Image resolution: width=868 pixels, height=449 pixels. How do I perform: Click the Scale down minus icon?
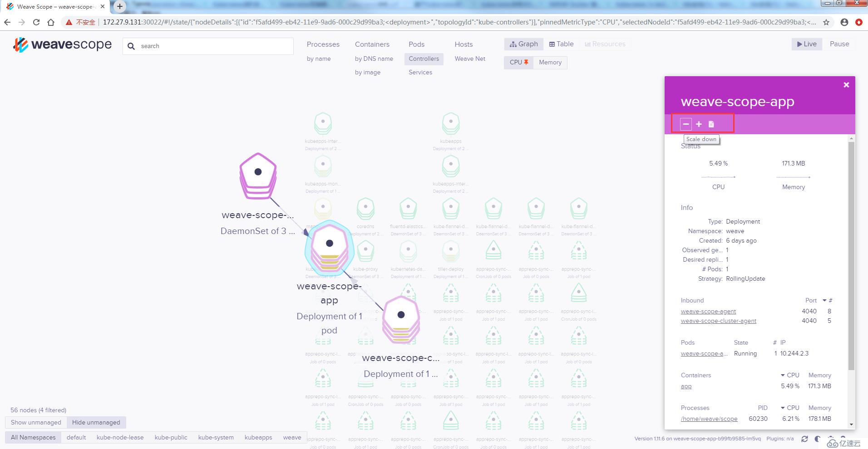686,124
